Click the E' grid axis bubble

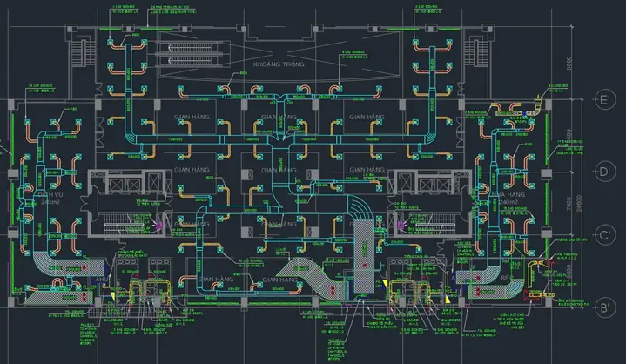(605, 99)
